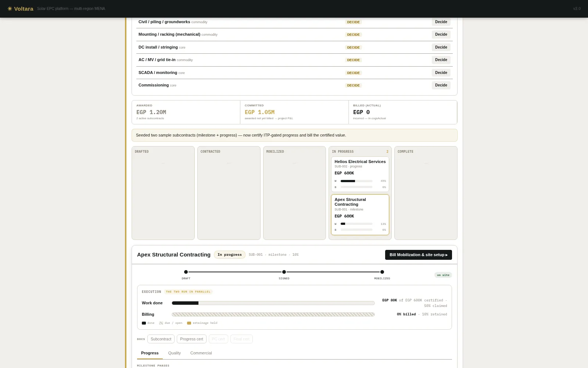The image size is (588, 368).
Task: Decide on Commissioning scope
Action: click(441, 85)
